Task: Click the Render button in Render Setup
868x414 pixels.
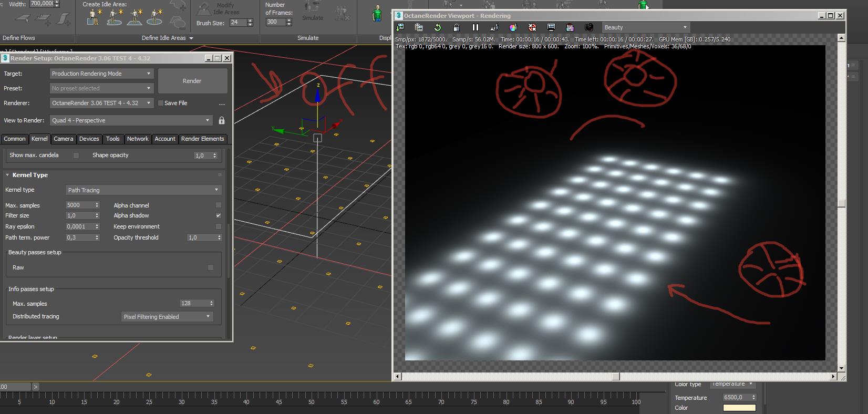Action: (x=192, y=81)
